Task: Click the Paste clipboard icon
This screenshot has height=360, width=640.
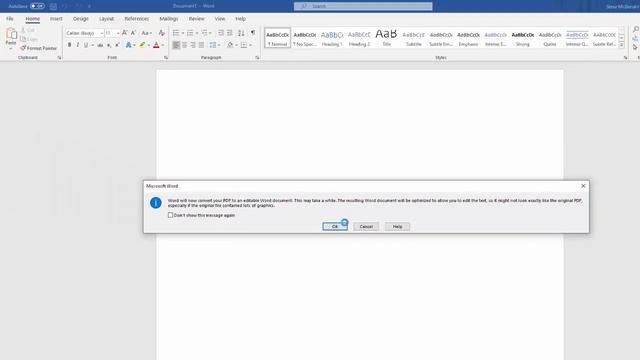Action: [x=11, y=34]
